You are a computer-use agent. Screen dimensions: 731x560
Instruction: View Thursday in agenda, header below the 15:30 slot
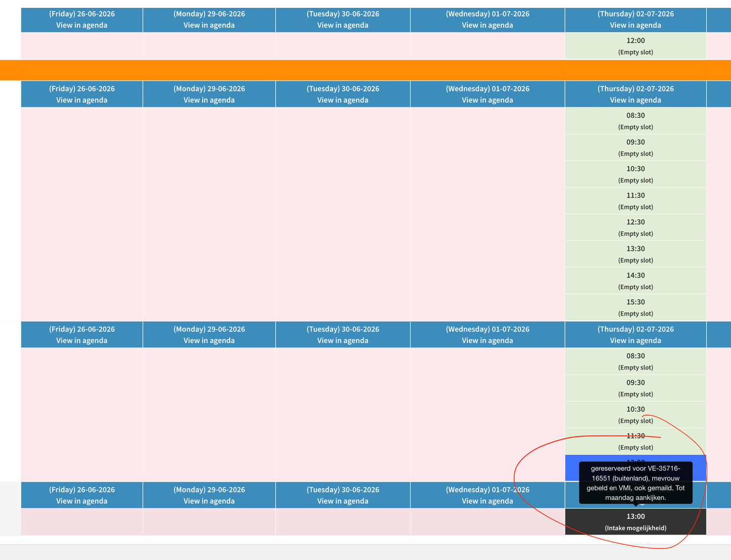(635, 341)
